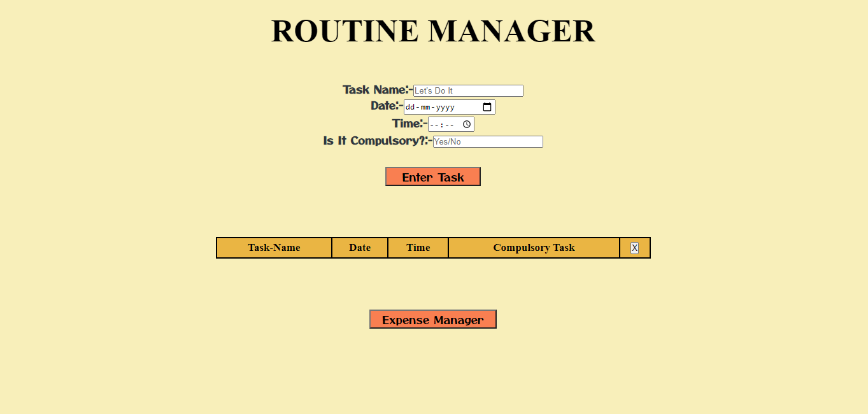
Task: Click the Compulsory Task column header
Action: (534, 248)
